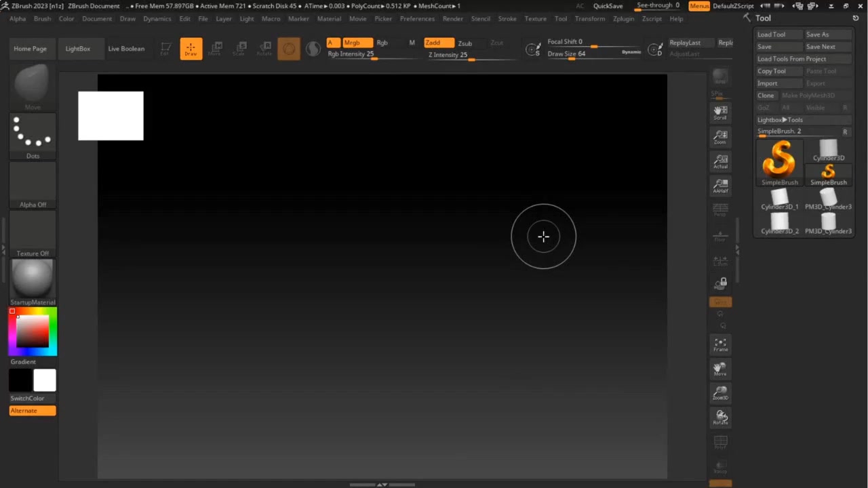868x488 pixels.
Task: Open the current brush thumbnail showing Move
Action: point(33,85)
